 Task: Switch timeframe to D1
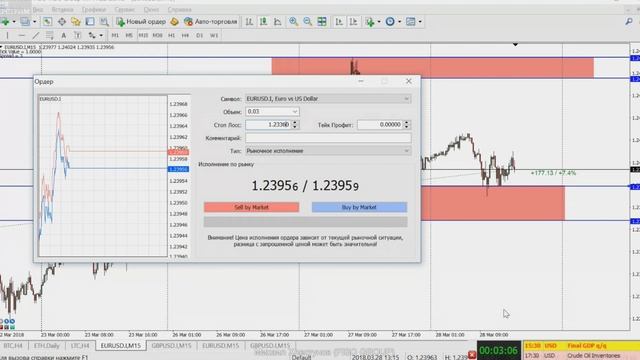200,36
